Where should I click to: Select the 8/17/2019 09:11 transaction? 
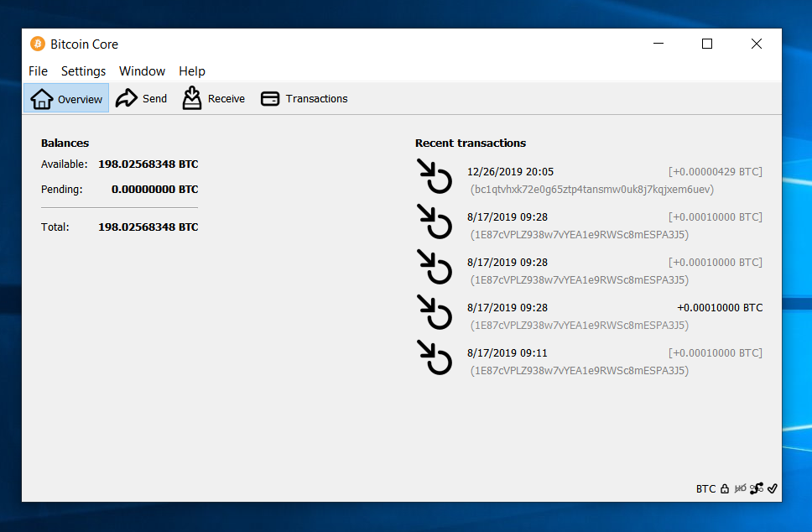pyautogui.click(x=507, y=353)
